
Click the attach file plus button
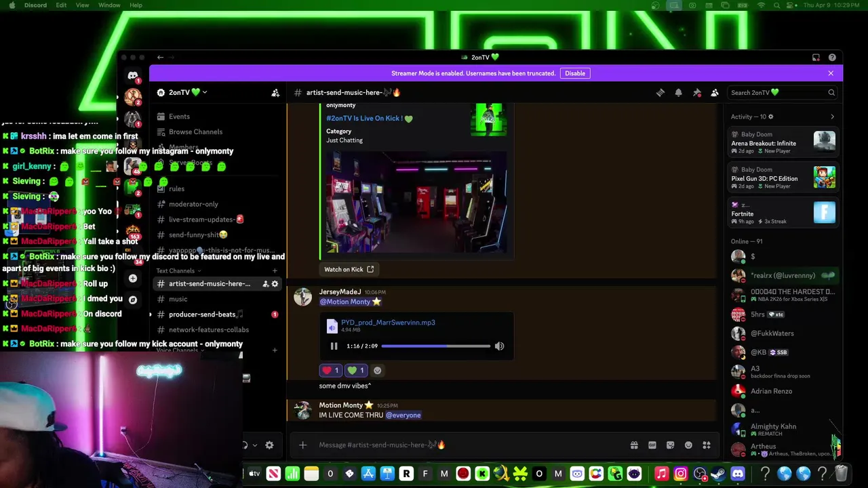point(303,445)
